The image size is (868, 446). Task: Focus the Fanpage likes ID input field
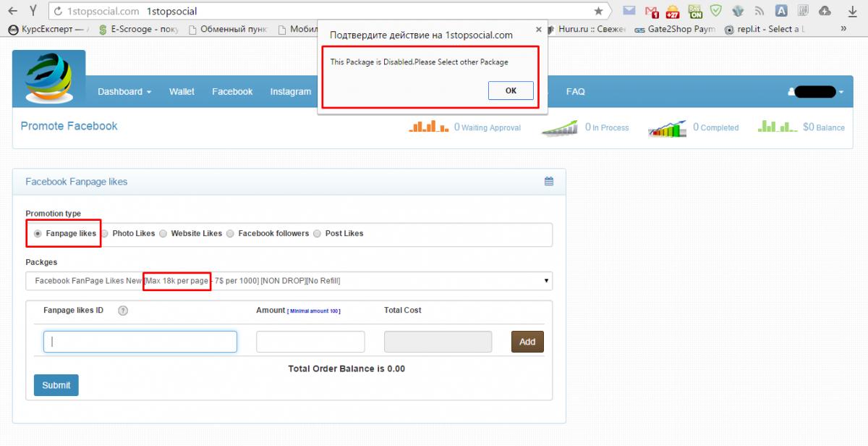coord(140,342)
